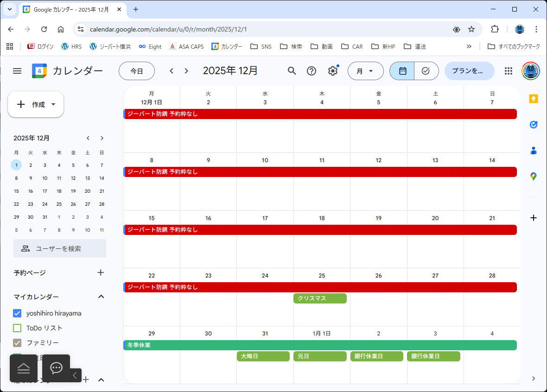Open Google Tasks side panel icon
The image size is (547, 392).
pos(534,125)
